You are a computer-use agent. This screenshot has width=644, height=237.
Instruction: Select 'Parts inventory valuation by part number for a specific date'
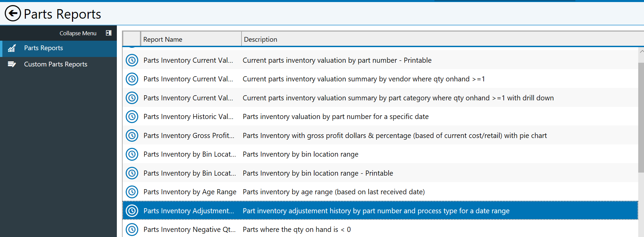tap(336, 117)
